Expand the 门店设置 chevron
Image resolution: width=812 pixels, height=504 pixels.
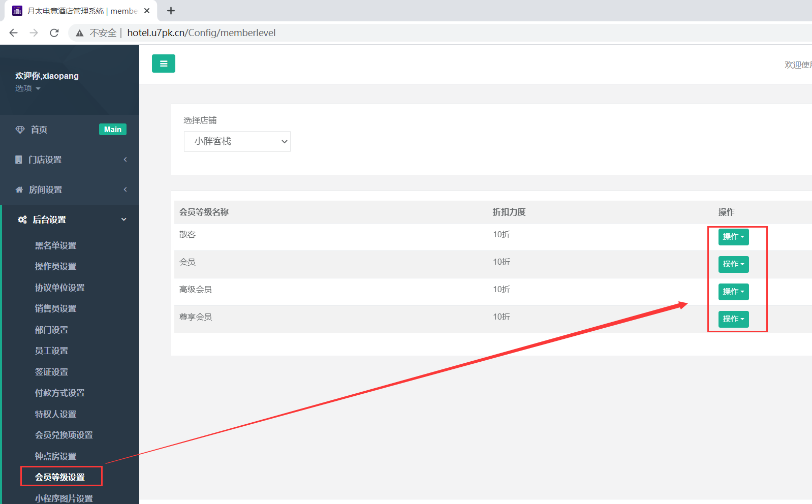pos(125,160)
